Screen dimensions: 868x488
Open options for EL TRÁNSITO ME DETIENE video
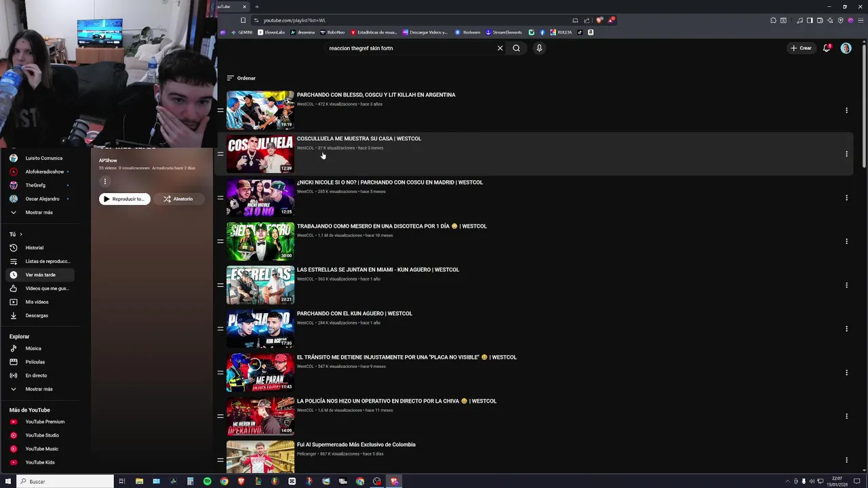point(846,373)
